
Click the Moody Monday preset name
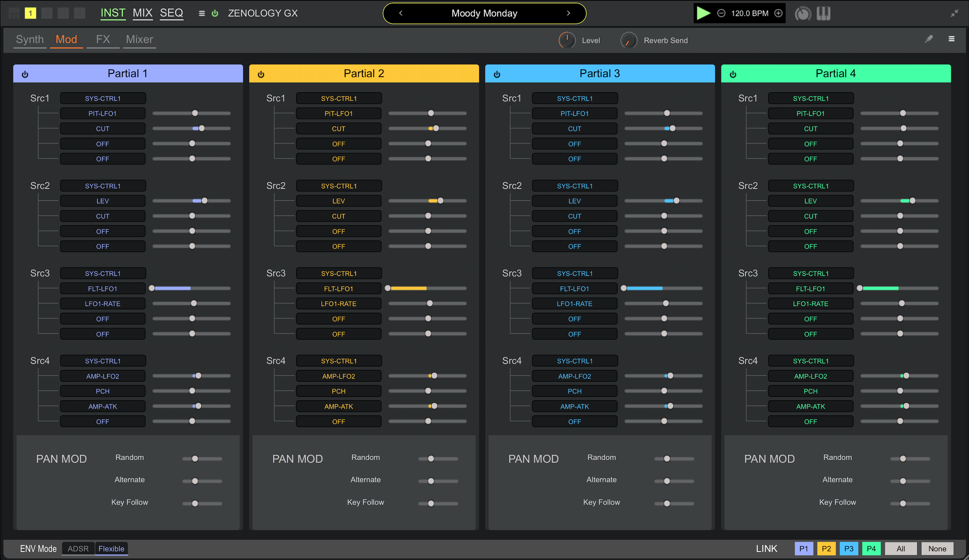click(484, 13)
